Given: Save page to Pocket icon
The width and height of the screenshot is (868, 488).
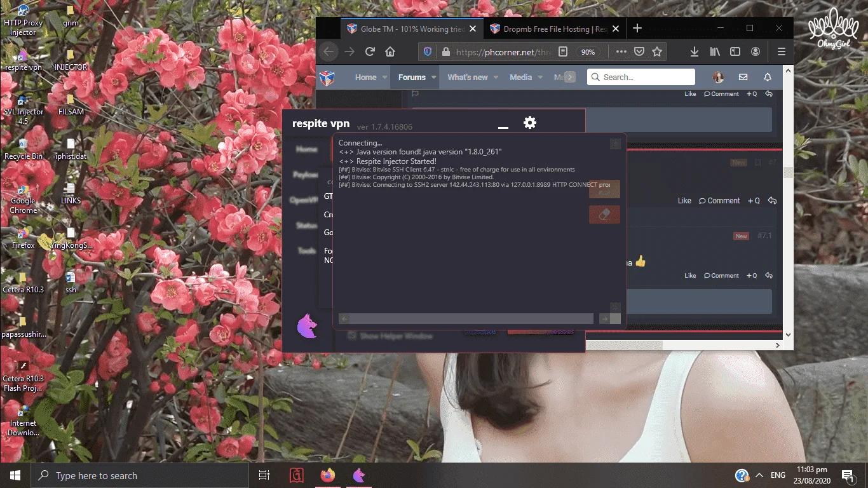Looking at the screenshot, I should tap(640, 51).
